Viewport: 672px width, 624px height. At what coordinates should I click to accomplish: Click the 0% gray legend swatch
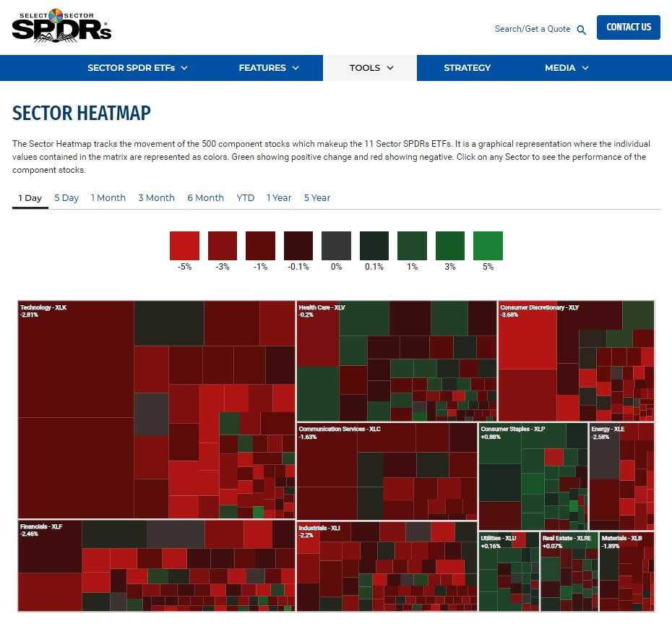(336, 246)
